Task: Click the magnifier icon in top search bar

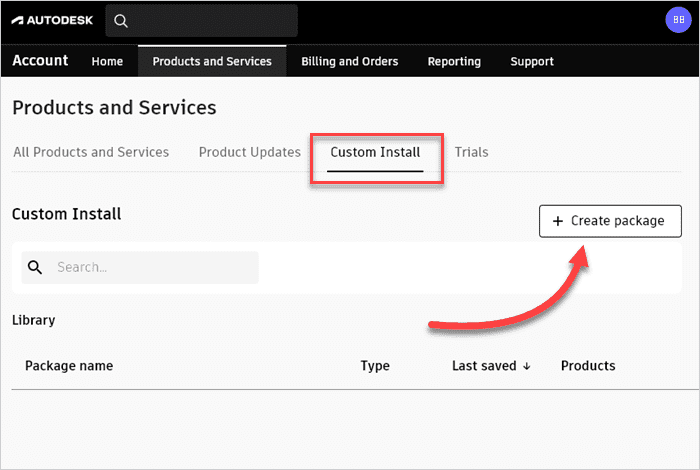Action: 121,21
